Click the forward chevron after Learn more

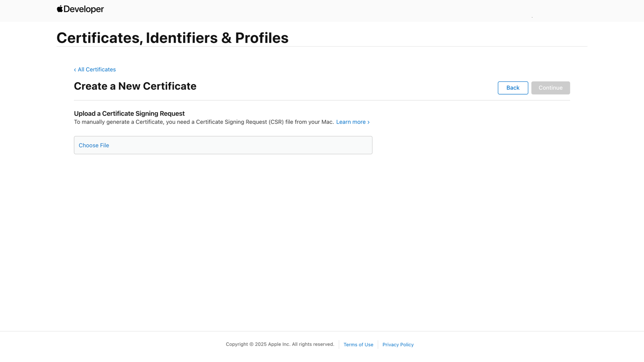click(369, 122)
